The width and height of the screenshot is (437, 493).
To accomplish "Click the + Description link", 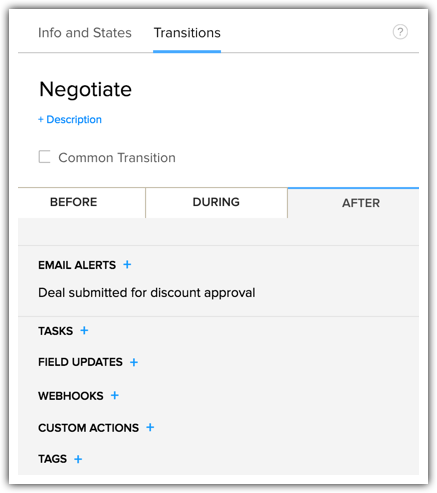I will [x=70, y=120].
